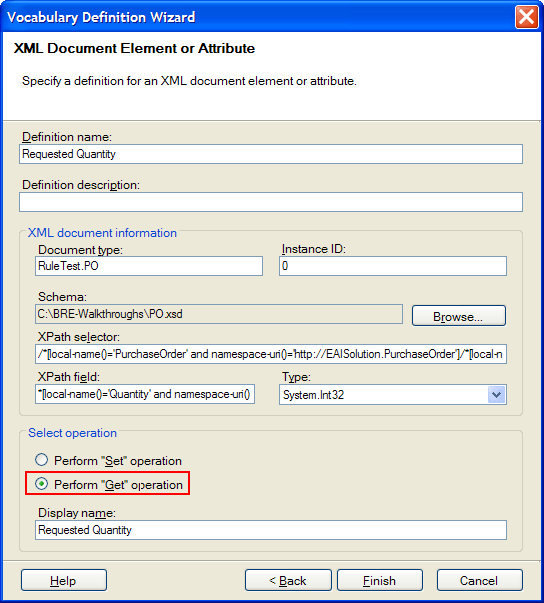Click the Document type field RuleTest.PO
Screen dimensions: 544x603
[x=149, y=266]
